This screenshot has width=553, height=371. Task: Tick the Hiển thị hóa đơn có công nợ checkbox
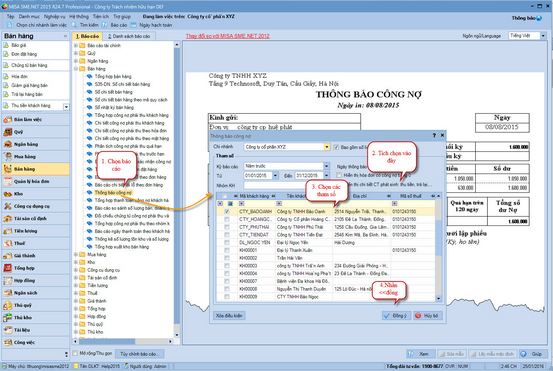point(339,175)
